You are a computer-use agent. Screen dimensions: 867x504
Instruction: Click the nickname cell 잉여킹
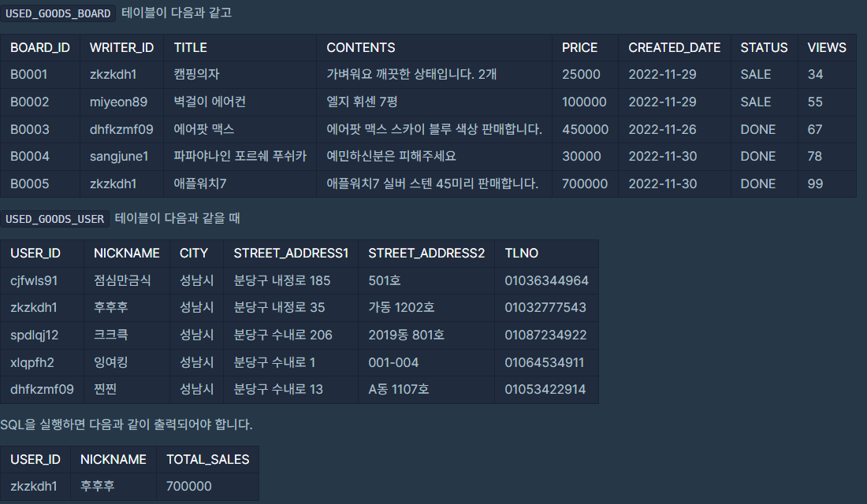[x=127, y=362]
